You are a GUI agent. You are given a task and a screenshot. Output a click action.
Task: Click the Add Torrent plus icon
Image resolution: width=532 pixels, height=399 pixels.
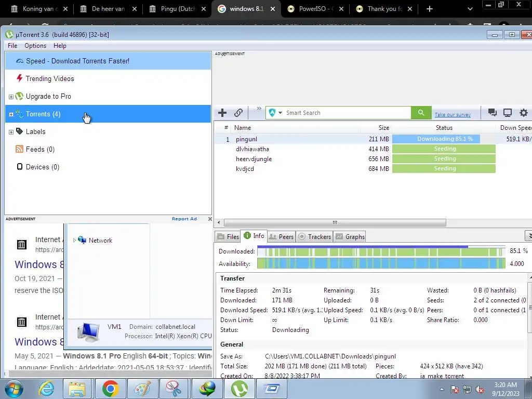click(x=222, y=113)
